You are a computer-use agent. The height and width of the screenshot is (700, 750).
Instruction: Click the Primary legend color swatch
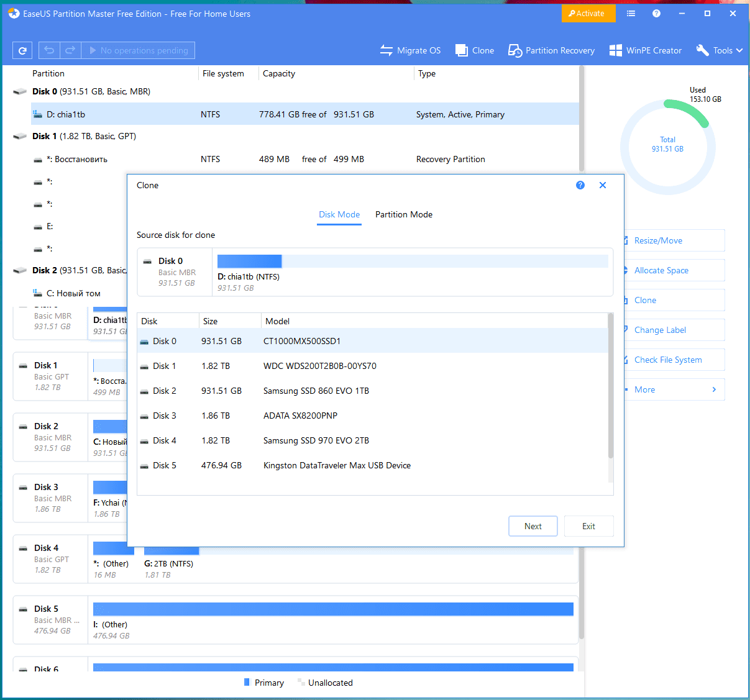pyautogui.click(x=247, y=682)
